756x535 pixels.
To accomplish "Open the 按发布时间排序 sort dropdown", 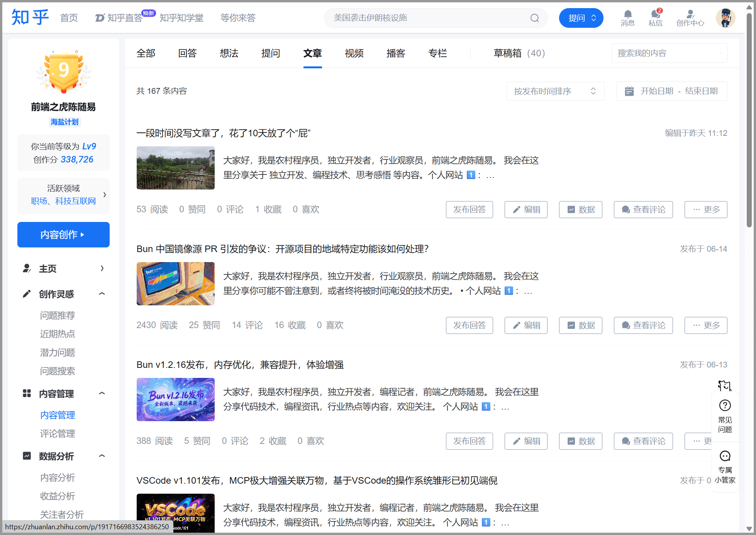I will pos(555,91).
